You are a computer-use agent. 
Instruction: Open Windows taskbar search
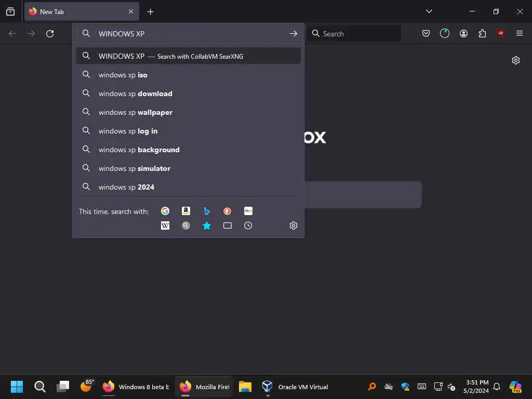click(39, 387)
